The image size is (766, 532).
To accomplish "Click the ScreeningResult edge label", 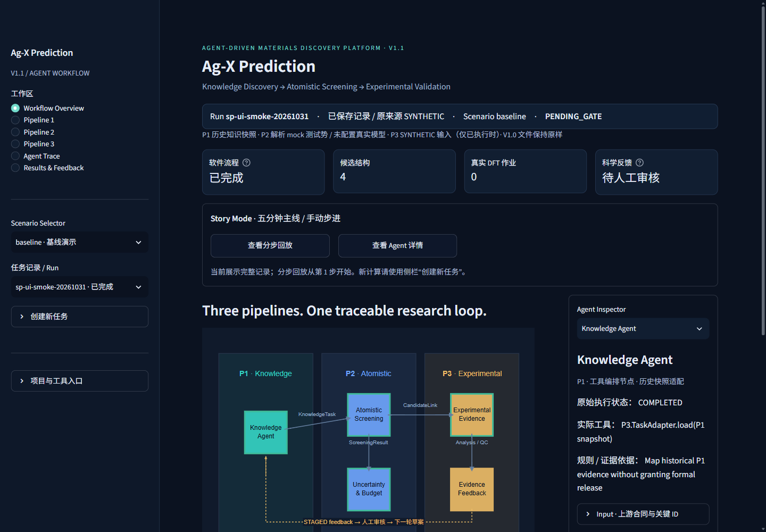I will pyautogui.click(x=368, y=443).
